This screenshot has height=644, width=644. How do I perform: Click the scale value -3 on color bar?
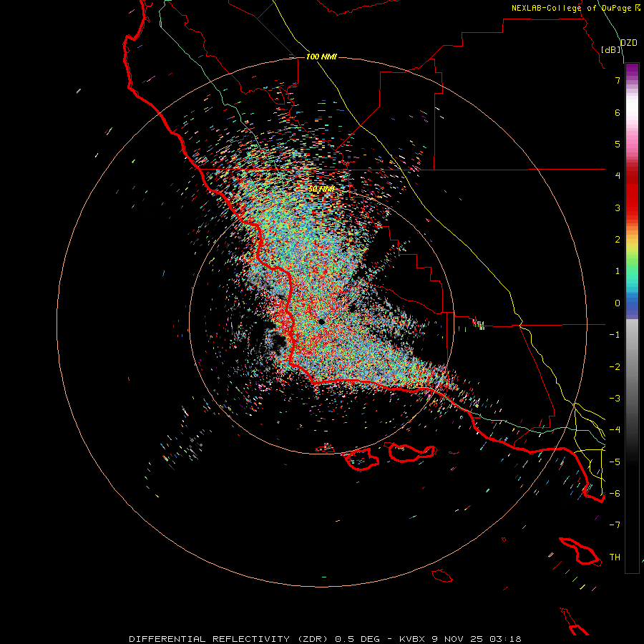point(615,399)
